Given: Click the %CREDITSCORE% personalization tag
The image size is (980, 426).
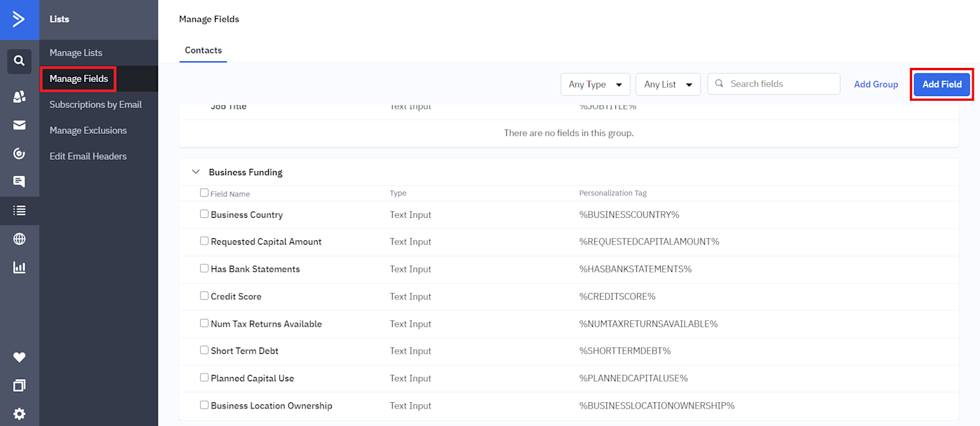Looking at the screenshot, I should tap(617, 296).
